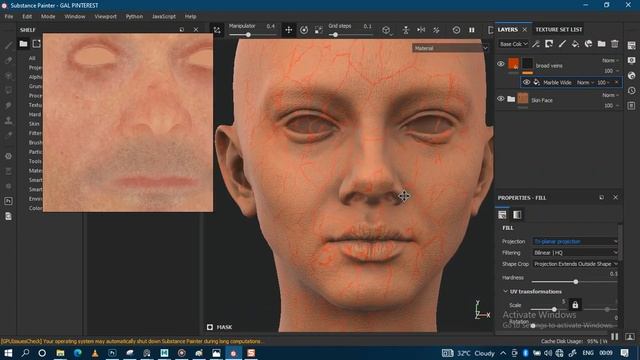Adjust the Hardness slider handle
Viewport: 640px width, 360px height.
[576, 282]
